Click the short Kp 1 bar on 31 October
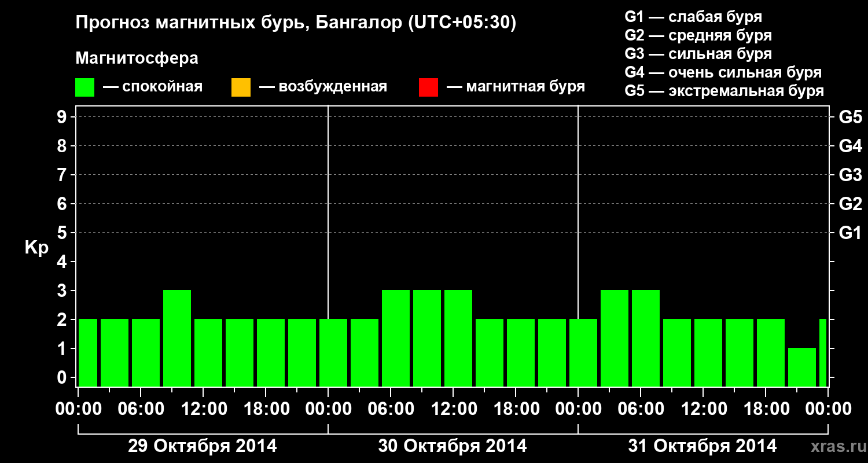 tap(802, 367)
